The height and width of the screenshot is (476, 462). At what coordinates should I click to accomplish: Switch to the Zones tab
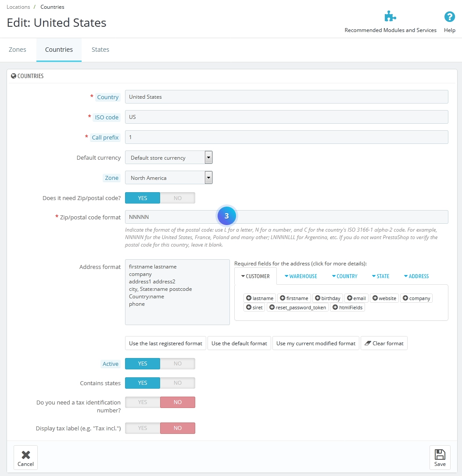[x=17, y=49]
